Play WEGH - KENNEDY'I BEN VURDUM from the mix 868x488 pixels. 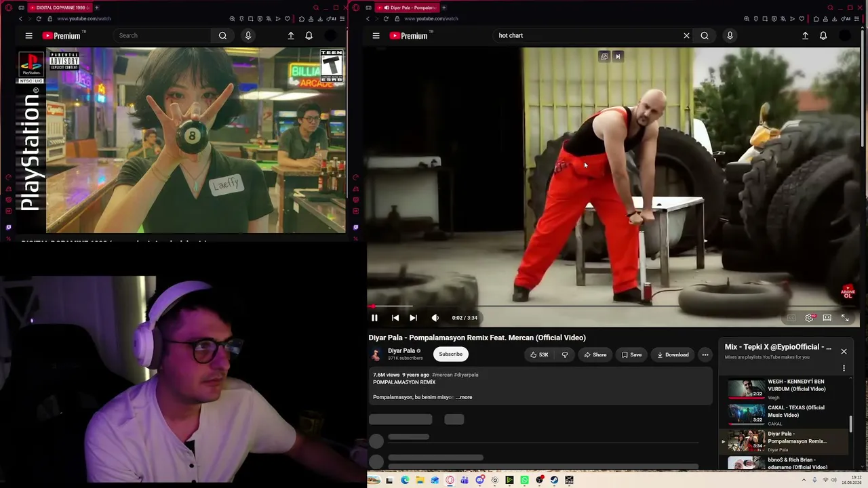(785, 389)
